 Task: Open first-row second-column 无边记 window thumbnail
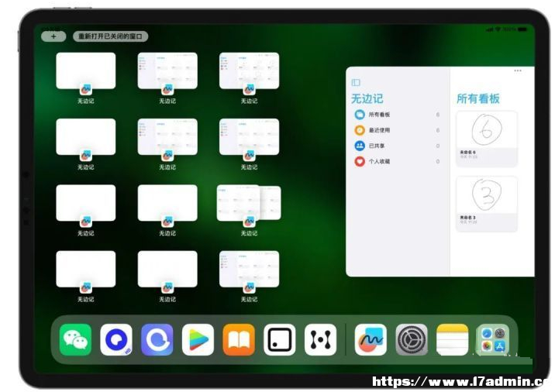point(167,70)
